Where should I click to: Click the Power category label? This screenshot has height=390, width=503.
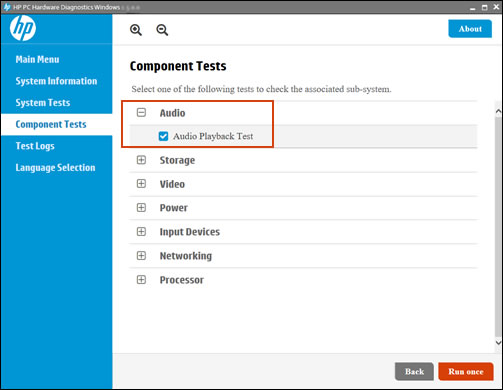174,208
